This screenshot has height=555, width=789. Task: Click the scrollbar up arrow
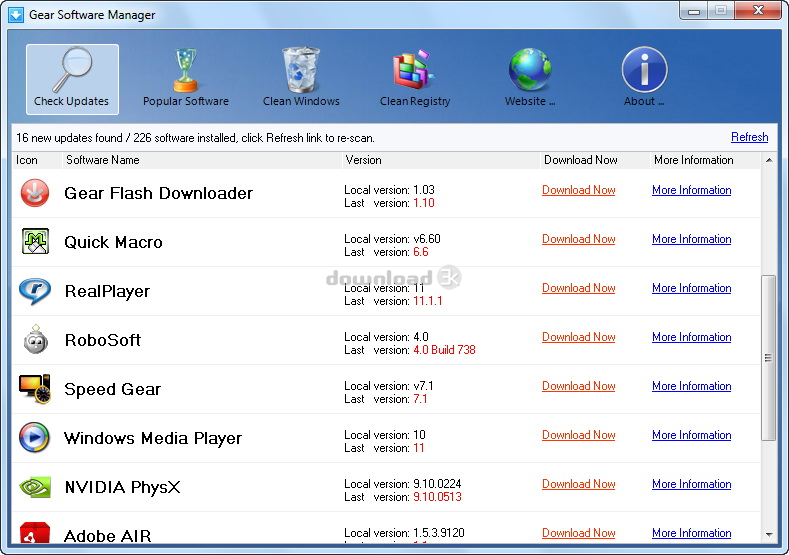(x=768, y=160)
